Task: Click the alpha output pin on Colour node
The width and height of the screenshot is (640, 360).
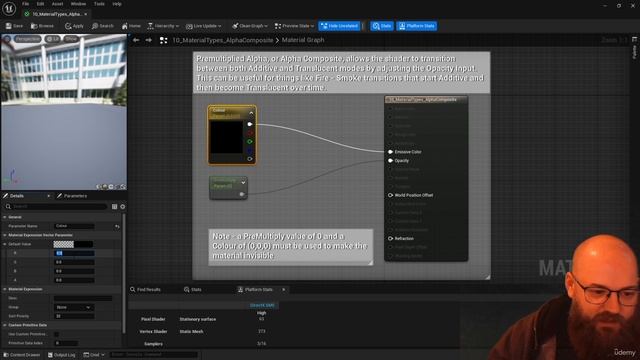Action: pos(250,159)
